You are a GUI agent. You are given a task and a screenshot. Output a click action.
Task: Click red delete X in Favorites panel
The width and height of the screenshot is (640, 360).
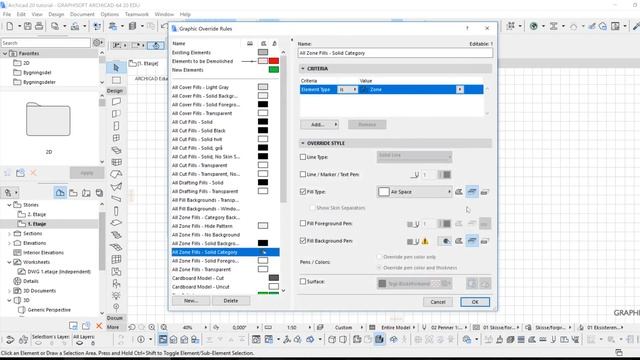(x=33, y=173)
